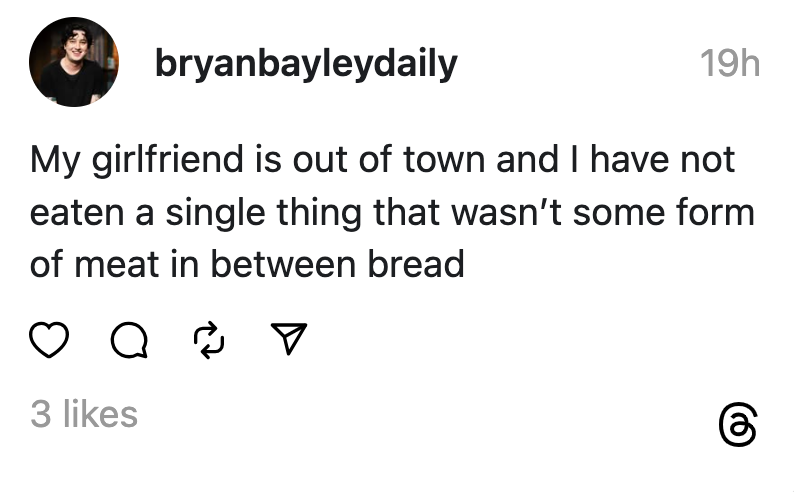Open replies using the comment bubble icon
The image size is (794, 492).
128,343
